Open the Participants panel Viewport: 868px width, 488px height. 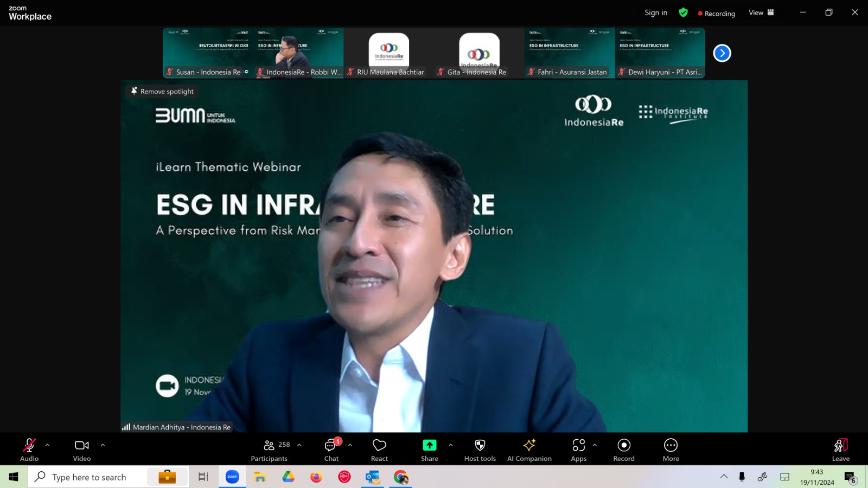tap(270, 450)
